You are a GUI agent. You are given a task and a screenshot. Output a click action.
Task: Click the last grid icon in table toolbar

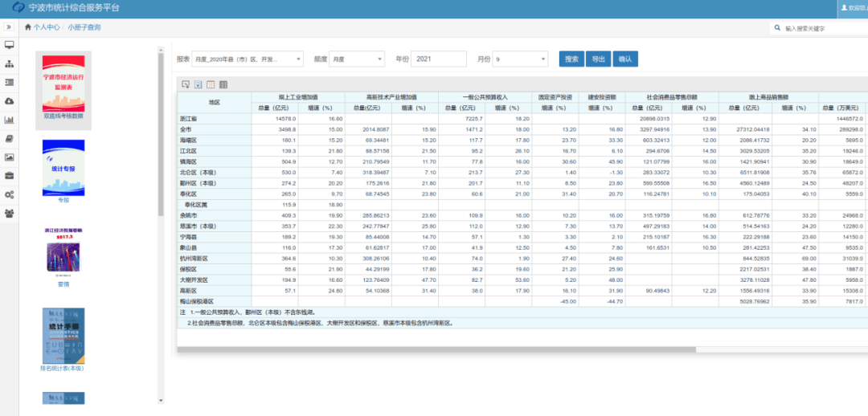[x=223, y=84]
